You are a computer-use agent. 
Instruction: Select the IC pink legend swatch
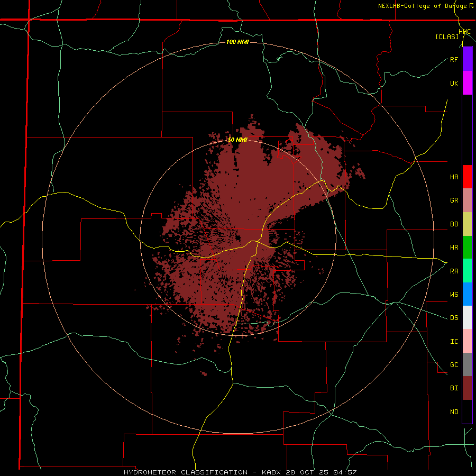coord(467,341)
